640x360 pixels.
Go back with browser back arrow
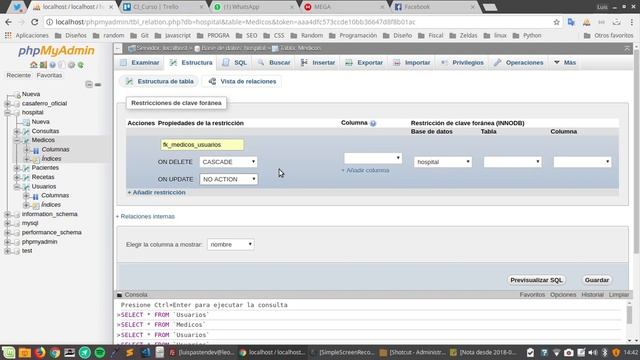[9, 22]
